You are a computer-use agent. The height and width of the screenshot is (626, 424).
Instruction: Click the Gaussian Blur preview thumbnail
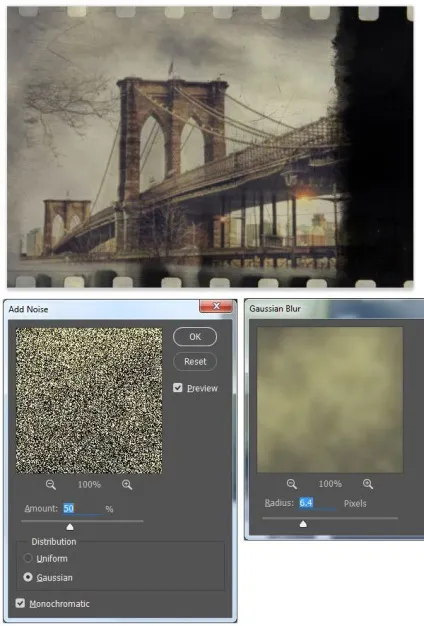point(330,400)
